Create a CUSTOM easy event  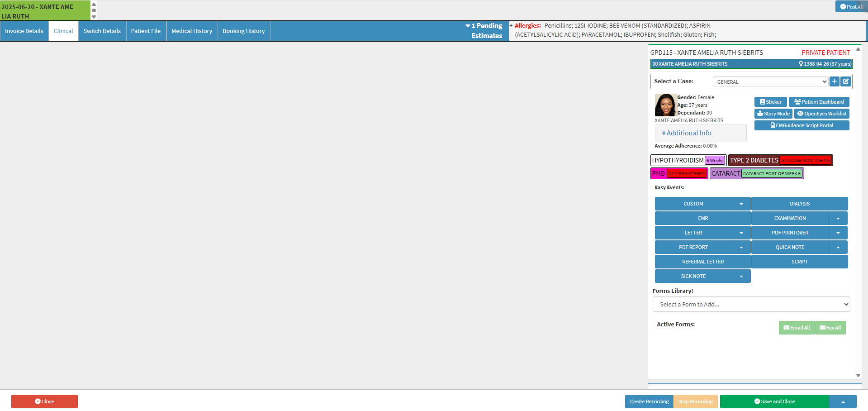pos(693,204)
